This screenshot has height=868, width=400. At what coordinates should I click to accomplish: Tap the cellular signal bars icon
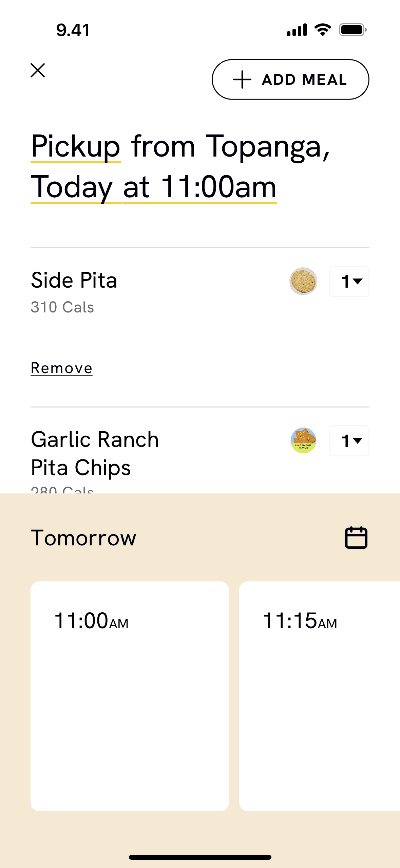coord(297,30)
